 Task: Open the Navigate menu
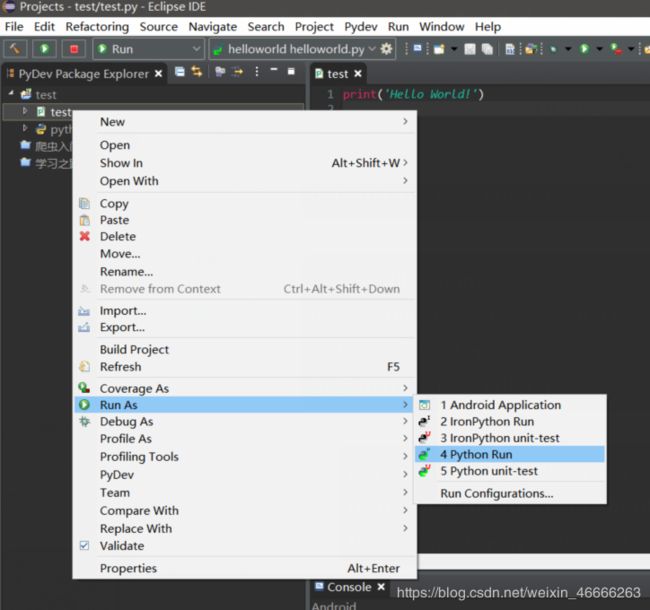(213, 27)
